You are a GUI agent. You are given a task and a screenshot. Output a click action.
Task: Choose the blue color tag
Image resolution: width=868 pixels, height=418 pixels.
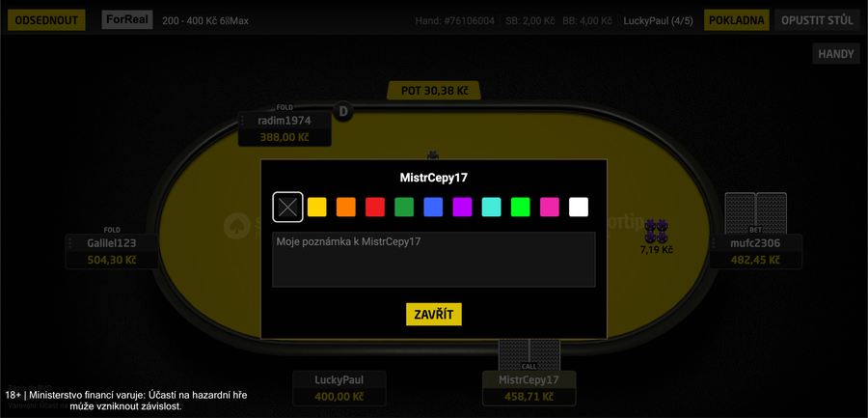[433, 207]
